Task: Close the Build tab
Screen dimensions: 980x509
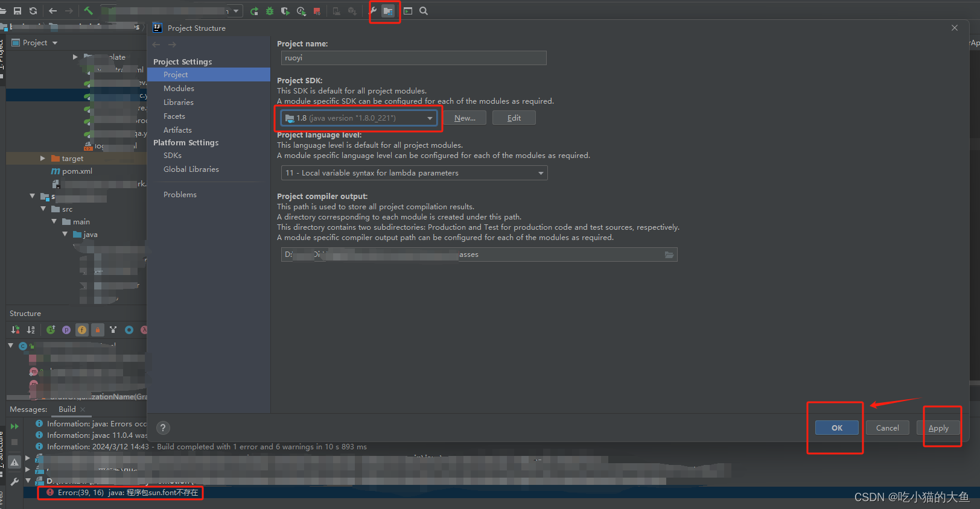Action: pyautogui.click(x=83, y=409)
